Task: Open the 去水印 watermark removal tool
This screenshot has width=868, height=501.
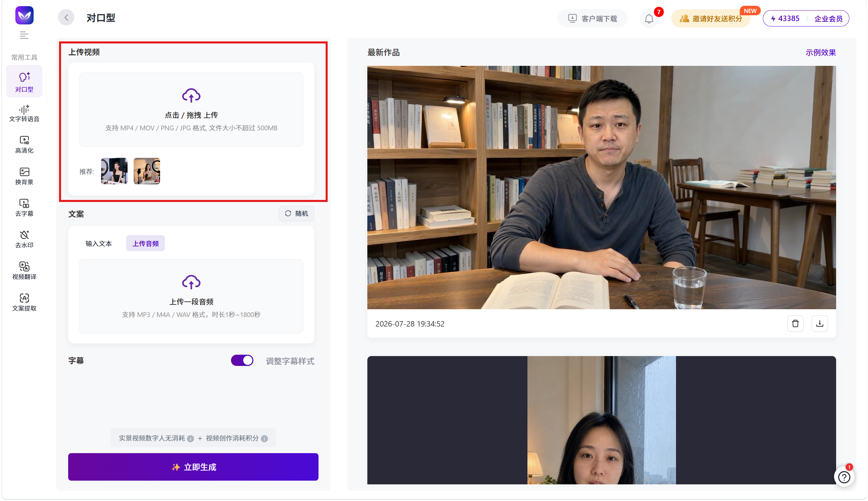Action: coord(24,240)
